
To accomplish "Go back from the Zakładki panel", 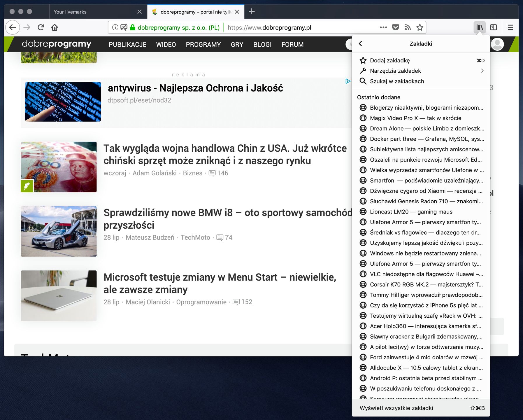I will click(361, 44).
